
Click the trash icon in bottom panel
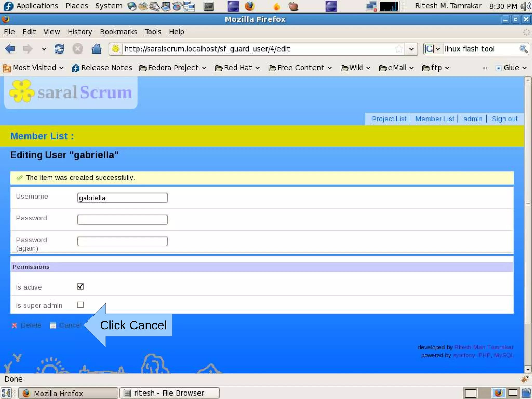pyautogui.click(x=527, y=393)
